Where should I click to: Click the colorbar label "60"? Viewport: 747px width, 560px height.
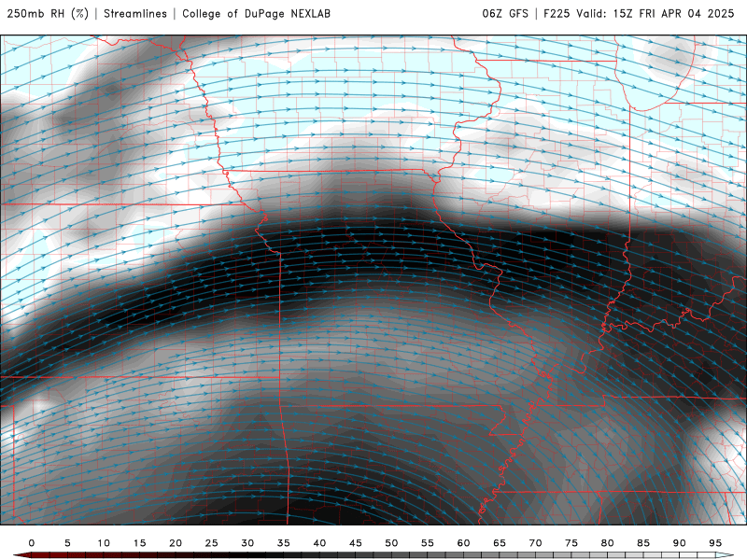coord(463,543)
